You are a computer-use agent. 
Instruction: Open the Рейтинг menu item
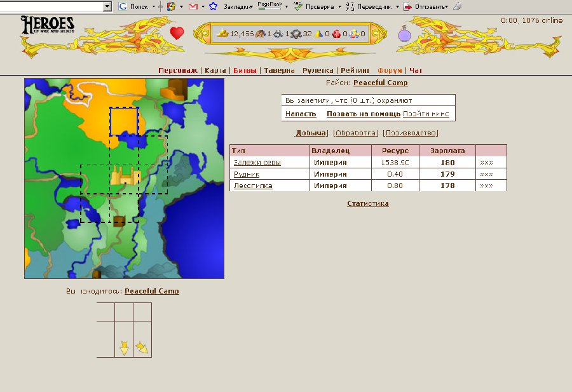(x=355, y=71)
